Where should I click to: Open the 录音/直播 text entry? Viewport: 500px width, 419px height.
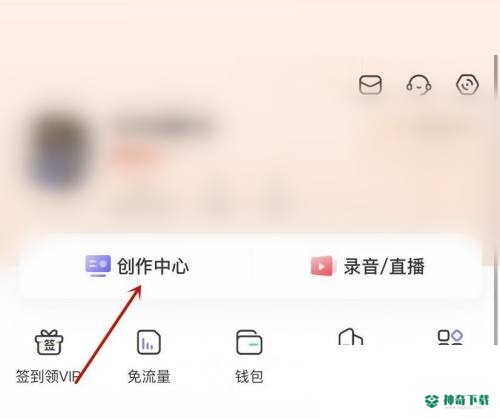point(384,266)
